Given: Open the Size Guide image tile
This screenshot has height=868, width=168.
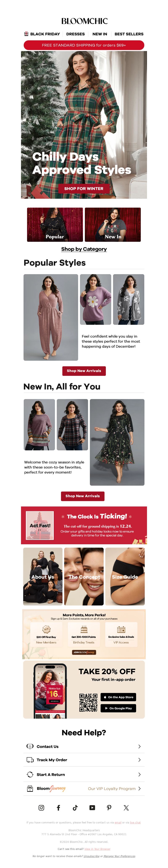Looking at the screenshot, I should coord(125,577).
